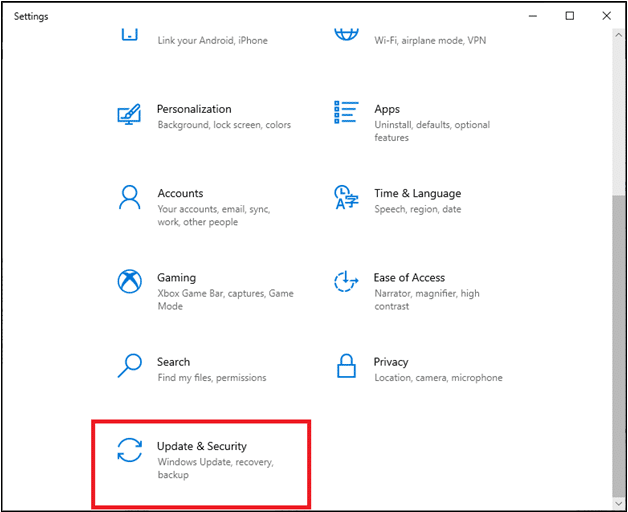Click the Network globe icon
The width and height of the screenshot is (628, 512).
(346, 34)
